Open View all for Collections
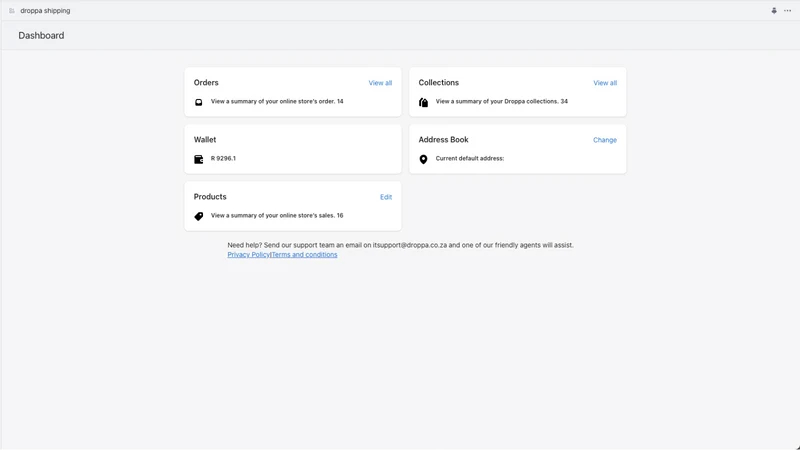The image size is (800, 450). (605, 83)
